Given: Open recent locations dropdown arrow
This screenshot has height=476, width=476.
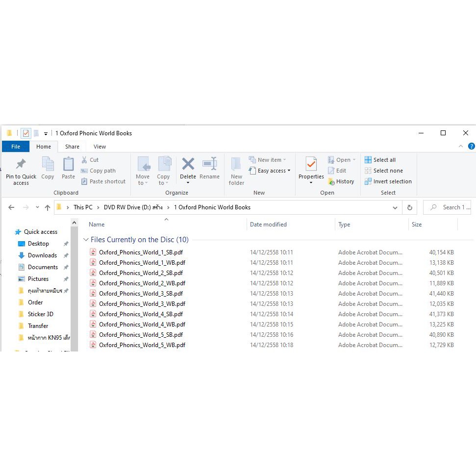Looking at the screenshot, I should click(37, 207).
